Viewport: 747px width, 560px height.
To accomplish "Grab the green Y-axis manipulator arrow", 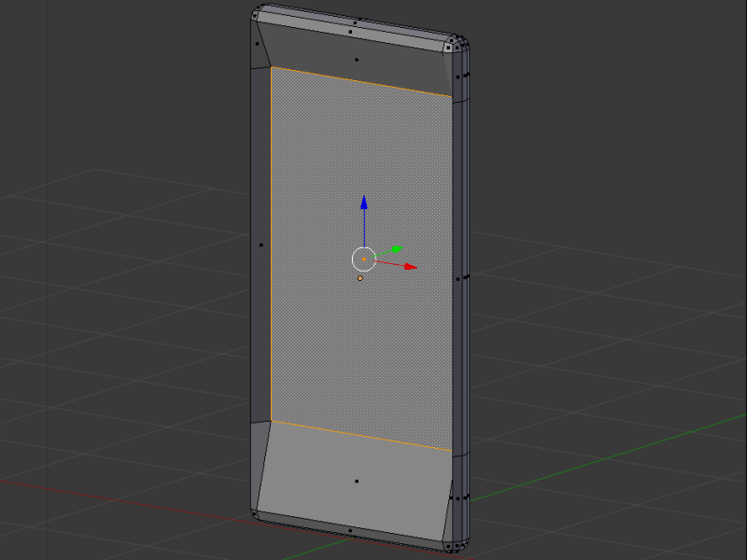I will click(396, 249).
